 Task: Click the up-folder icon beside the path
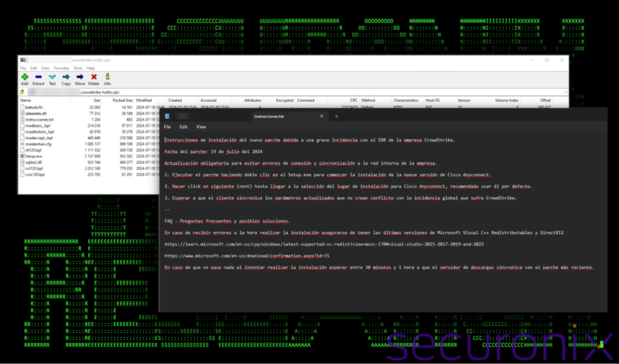coord(23,92)
